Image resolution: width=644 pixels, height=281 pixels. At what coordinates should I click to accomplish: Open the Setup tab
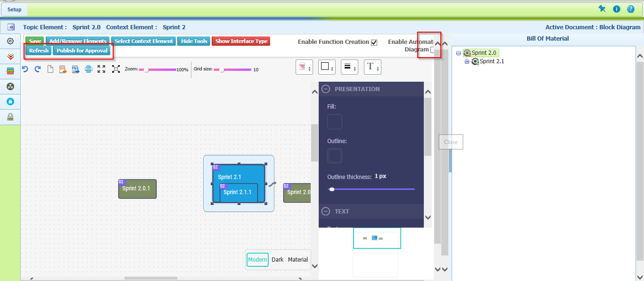click(14, 9)
